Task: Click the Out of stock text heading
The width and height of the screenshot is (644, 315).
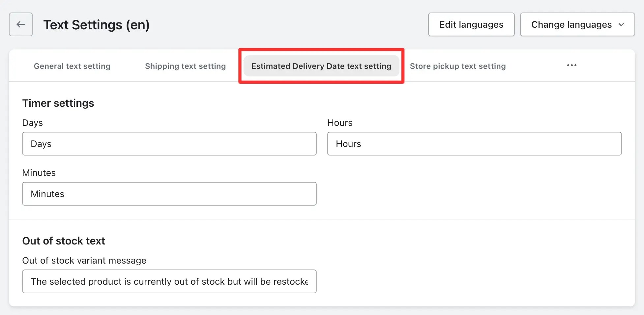Action: tap(64, 241)
